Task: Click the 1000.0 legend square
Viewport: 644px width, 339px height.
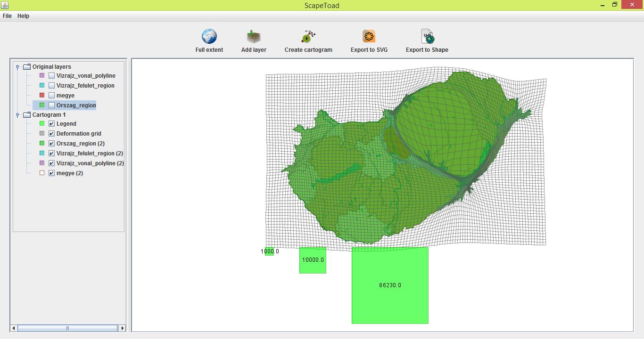Action: pyautogui.click(x=269, y=251)
